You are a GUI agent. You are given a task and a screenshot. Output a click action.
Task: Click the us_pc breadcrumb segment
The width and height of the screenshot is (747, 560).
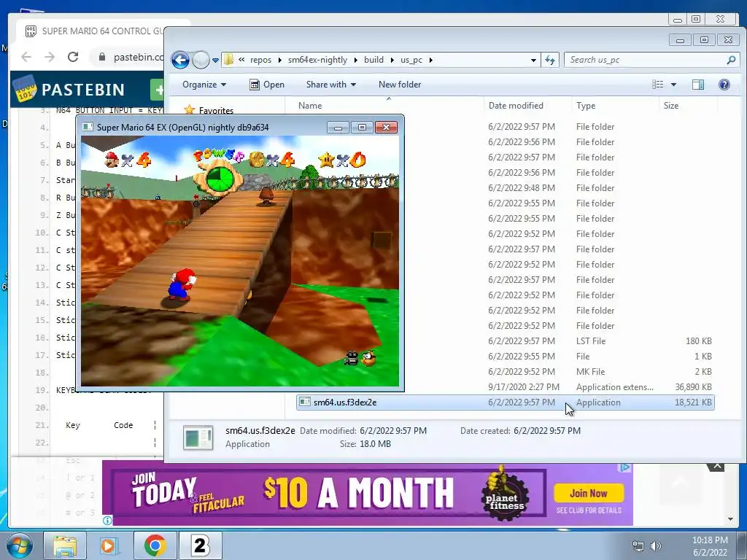[411, 60]
